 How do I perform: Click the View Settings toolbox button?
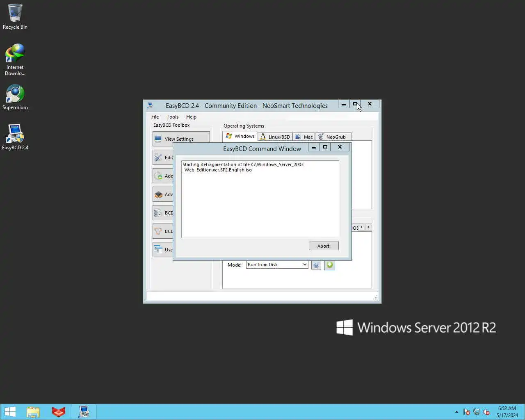pos(181,139)
